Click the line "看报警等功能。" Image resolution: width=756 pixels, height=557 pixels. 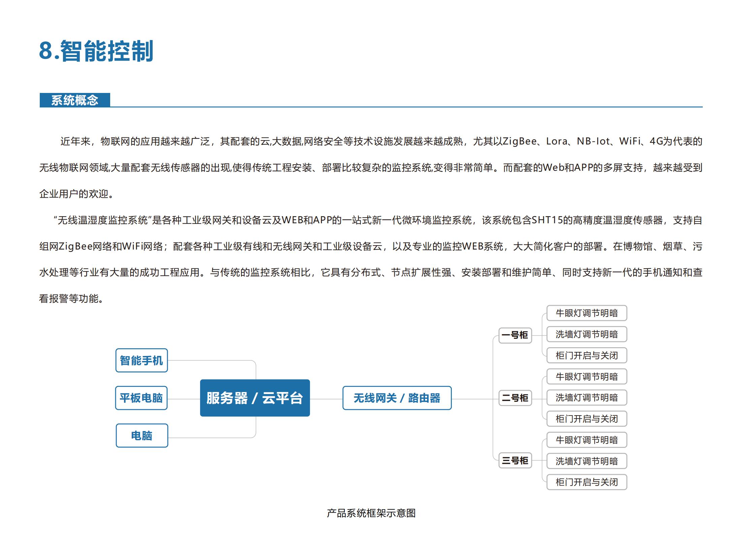[72, 298]
